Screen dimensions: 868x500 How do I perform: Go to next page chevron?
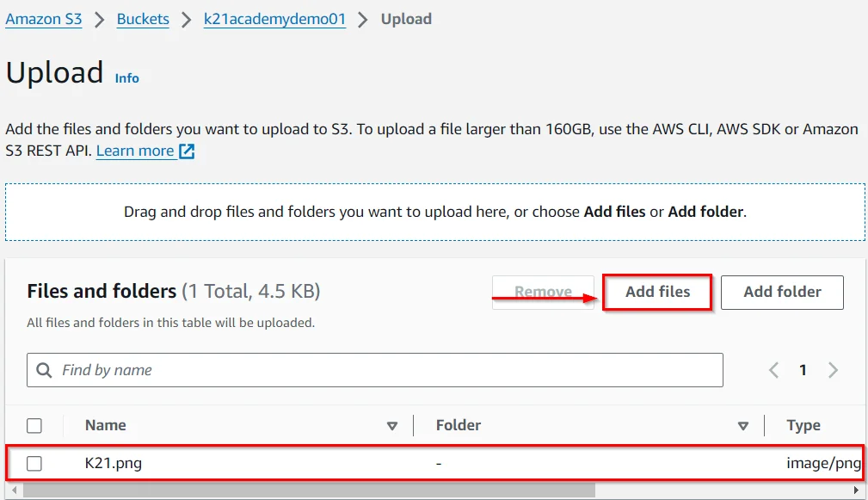pyautogui.click(x=833, y=370)
